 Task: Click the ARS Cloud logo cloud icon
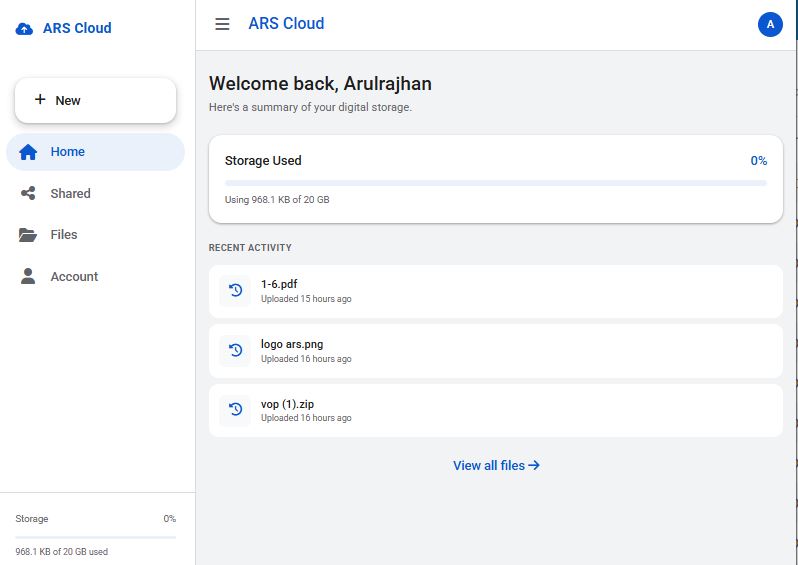(x=24, y=29)
